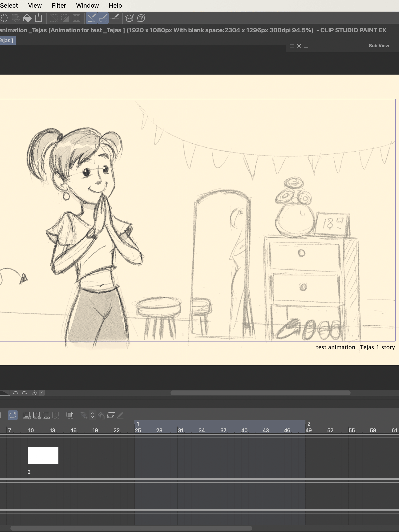The width and height of the screenshot is (399, 532).
Task: Click the Fill paint bucket icon
Action: pos(27,18)
